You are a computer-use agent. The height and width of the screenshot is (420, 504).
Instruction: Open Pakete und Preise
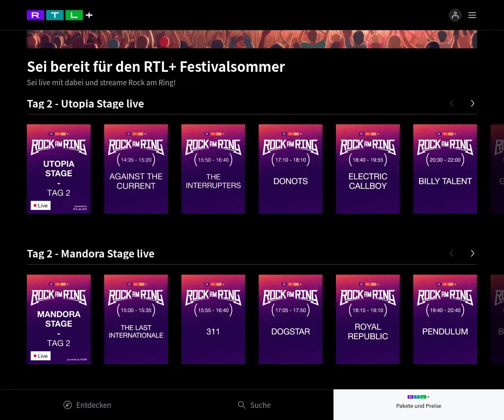(419, 405)
